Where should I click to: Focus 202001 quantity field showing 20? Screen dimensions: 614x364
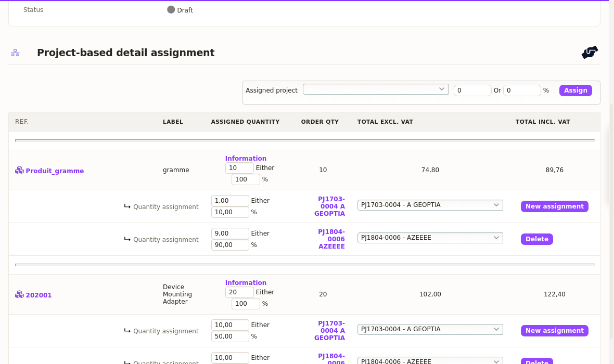[x=239, y=292]
